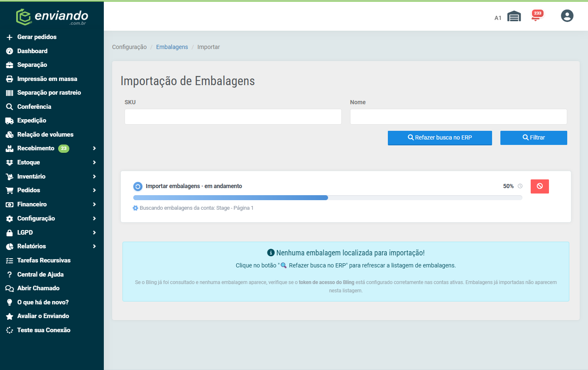
Task: Click the Recebimento 23 badge
Action: (64, 148)
